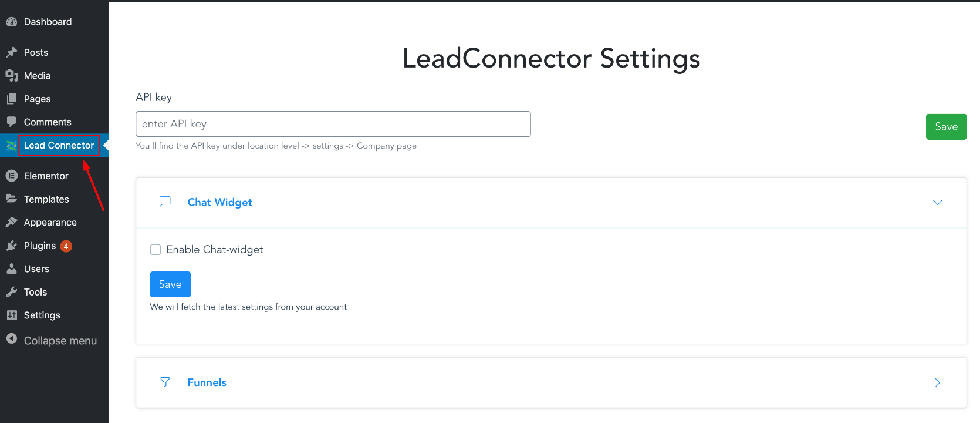Click the Elementor logo icon
The image size is (980, 423).
click(x=12, y=176)
